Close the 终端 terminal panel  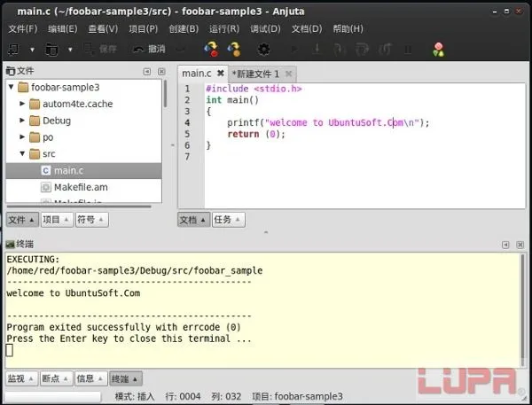coord(520,245)
